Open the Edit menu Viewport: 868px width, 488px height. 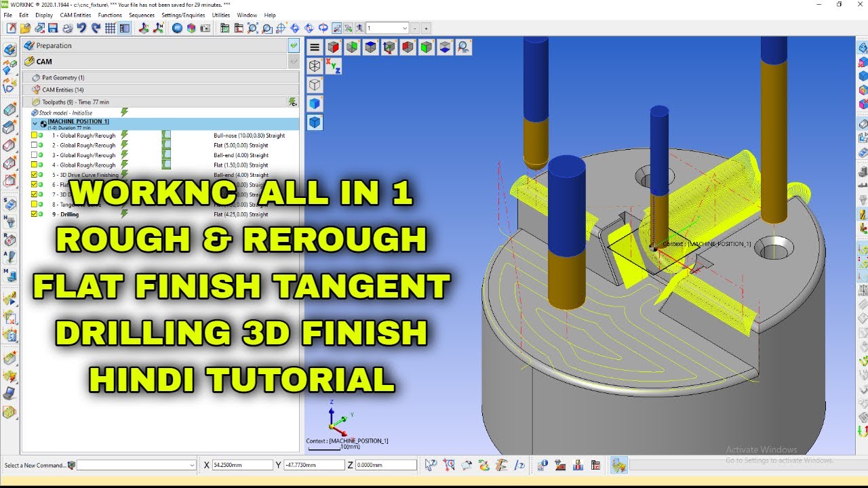click(x=24, y=15)
